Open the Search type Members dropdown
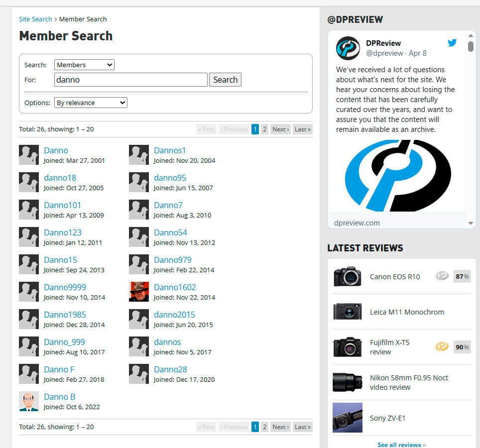Viewport: 480px width, 448px height. tap(84, 65)
